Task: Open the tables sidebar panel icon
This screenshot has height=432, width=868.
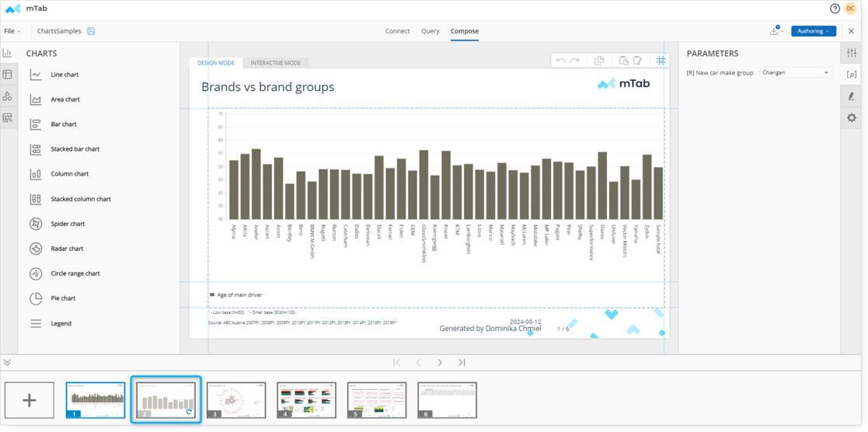Action: coord(7,75)
